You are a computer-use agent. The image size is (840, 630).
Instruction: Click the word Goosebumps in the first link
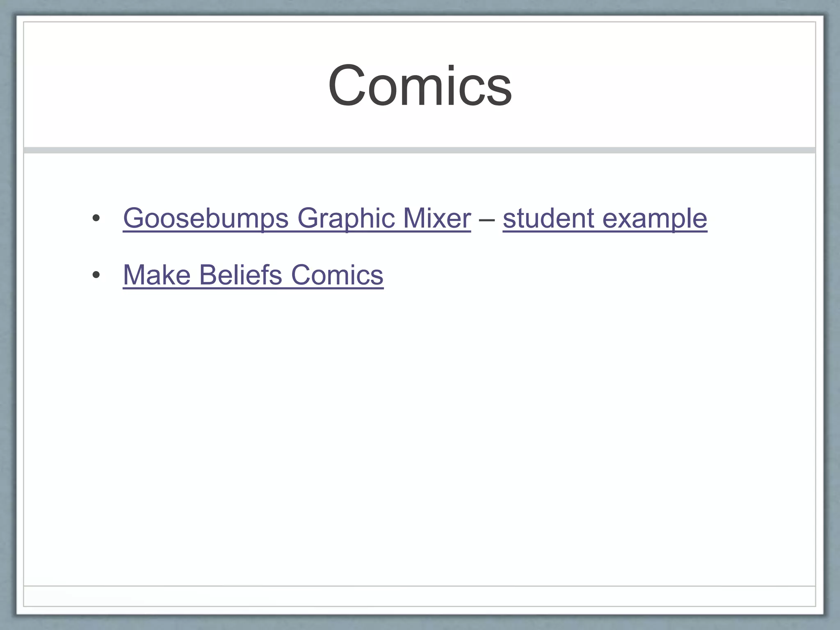point(205,218)
